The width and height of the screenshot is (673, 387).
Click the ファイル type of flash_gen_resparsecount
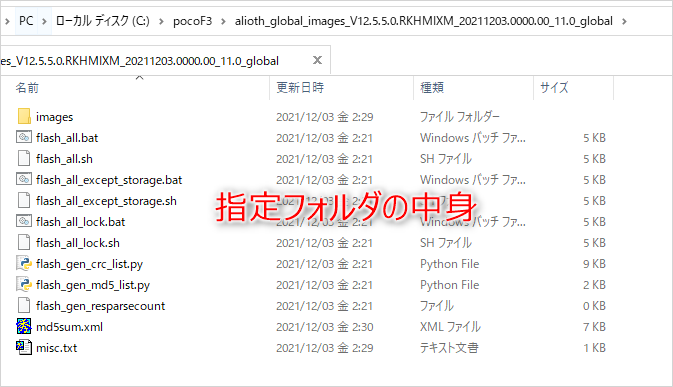click(x=437, y=306)
